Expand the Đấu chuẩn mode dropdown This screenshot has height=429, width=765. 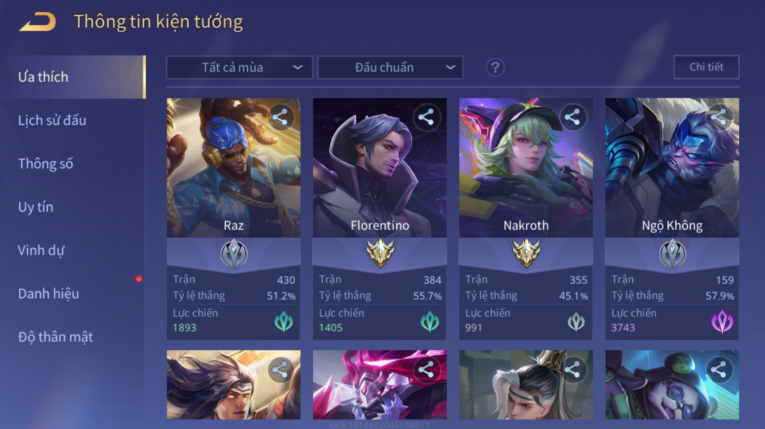tap(390, 67)
